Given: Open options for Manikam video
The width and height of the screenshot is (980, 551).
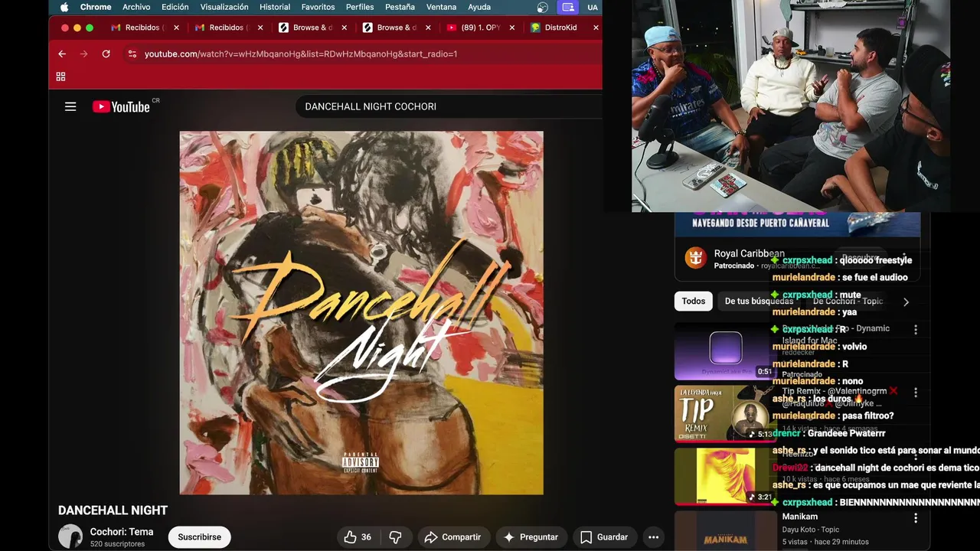Looking at the screenshot, I should tap(916, 518).
